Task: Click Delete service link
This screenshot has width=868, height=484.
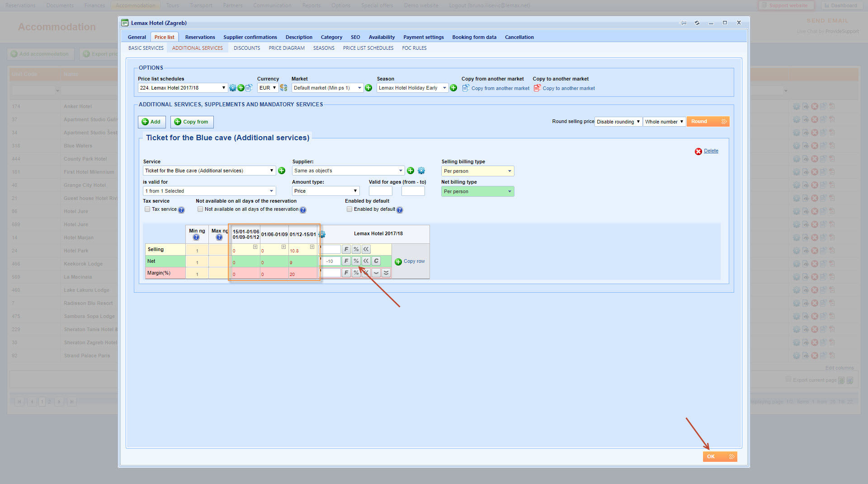Action: (711, 151)
